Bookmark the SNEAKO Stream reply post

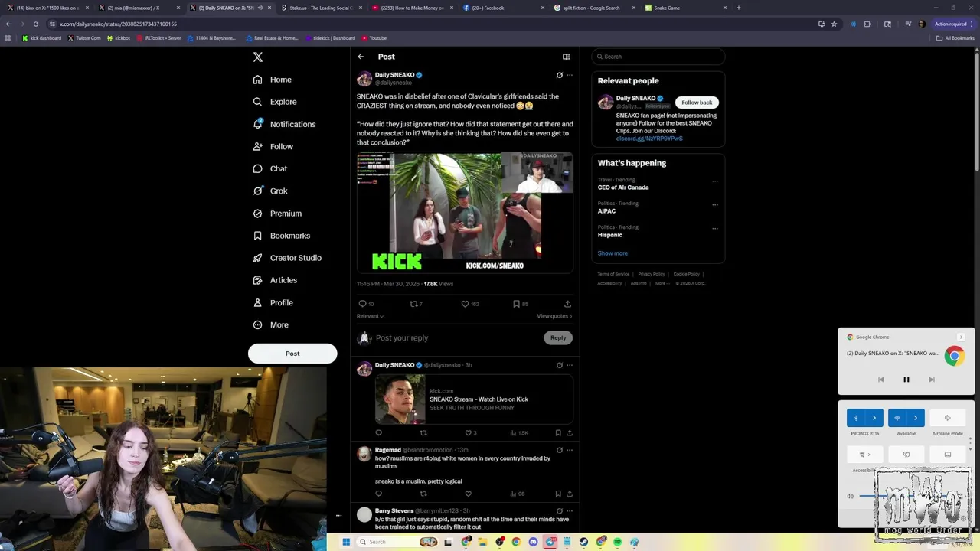point(558,433)
